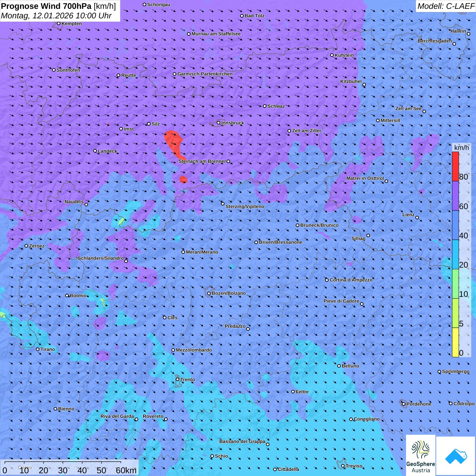The image size is (476, 476).
Task: Click the yellow 0 km/h legend swatch
Action: [x=455, y=342]
